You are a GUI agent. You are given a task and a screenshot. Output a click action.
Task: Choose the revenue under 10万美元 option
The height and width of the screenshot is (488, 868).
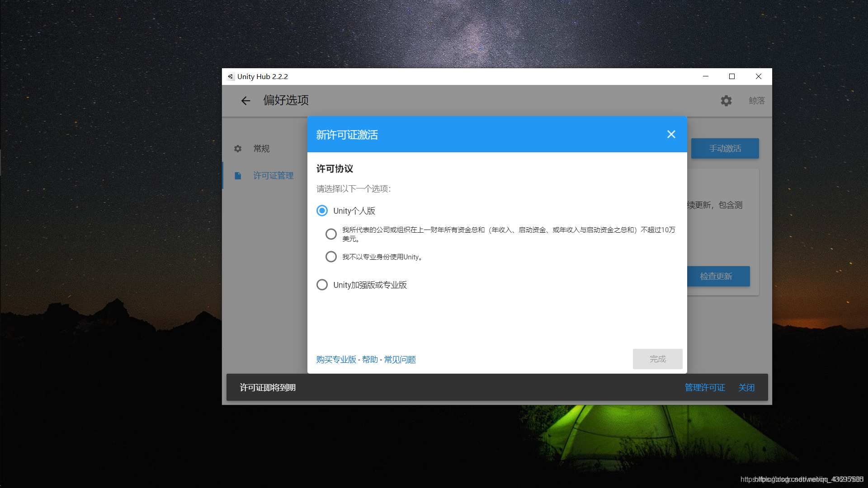point(331,234)
